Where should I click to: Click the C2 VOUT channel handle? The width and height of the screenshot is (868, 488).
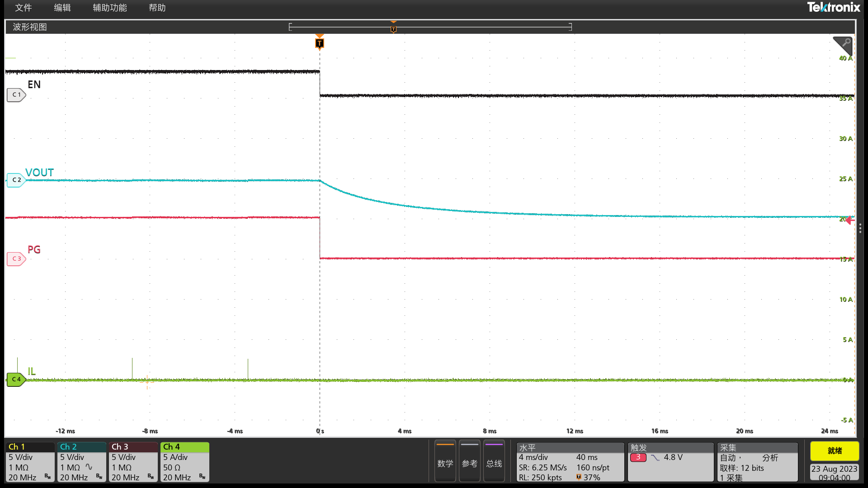click(16, 180)
